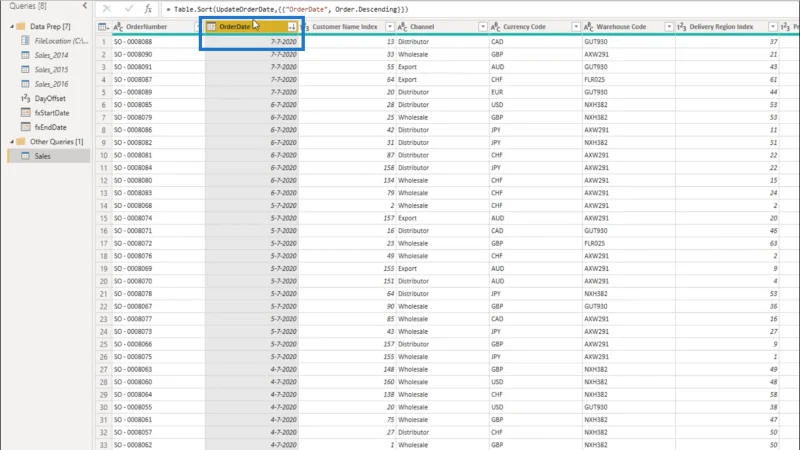800x450 pixels.
Task: Select Sales_2014 table icon
Action: [x=26, y=55]
